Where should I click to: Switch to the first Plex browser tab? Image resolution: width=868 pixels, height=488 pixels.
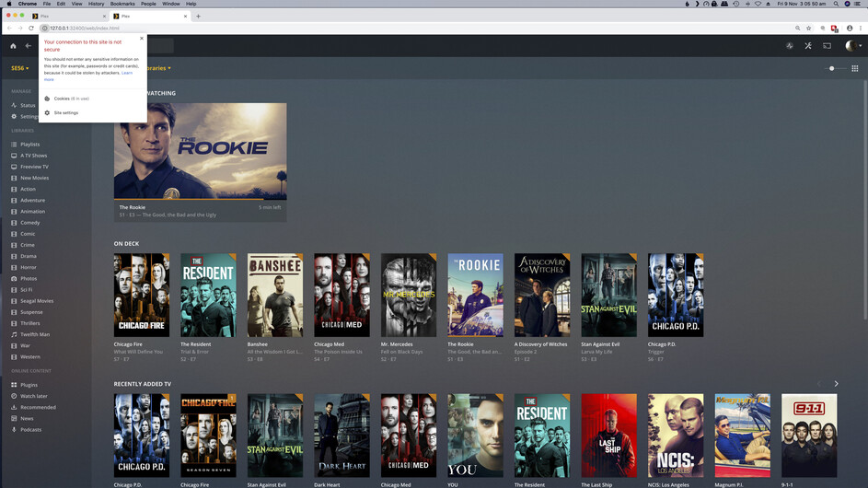67,16
